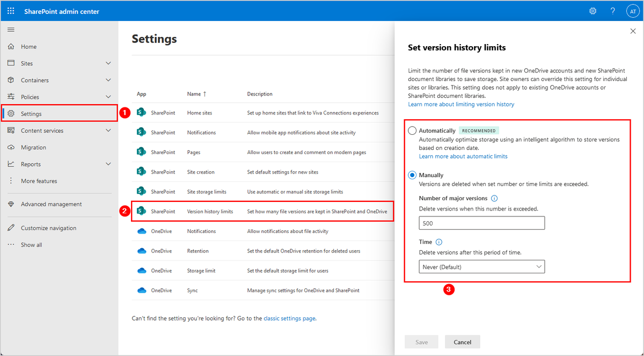This screenshot has width=644, height=356.
Task: Click the OneDrive icon in Notifications row
Action: point(142,231)
